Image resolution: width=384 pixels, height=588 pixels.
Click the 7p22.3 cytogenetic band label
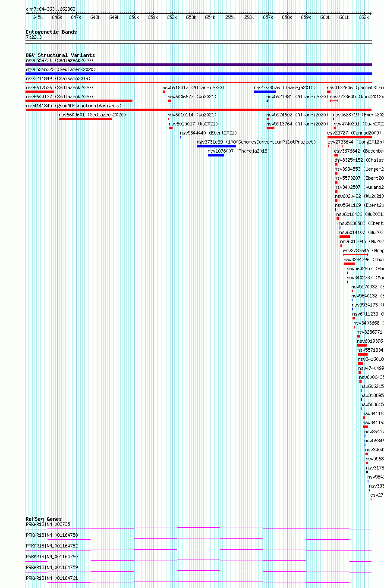(x=34, y=38)
